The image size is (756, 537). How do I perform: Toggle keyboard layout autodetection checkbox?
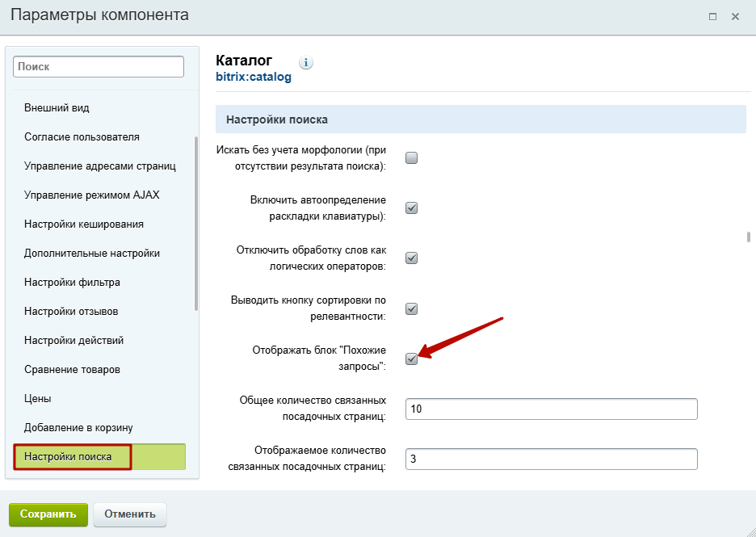pos(411,208)
